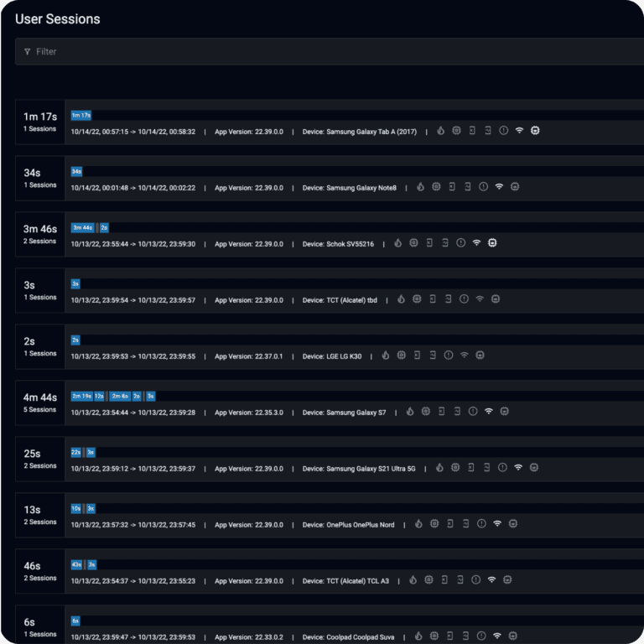Viewport: 644px width, 644px height.
Task: Click the "User Sessions" heading
Action: (58, 19)
